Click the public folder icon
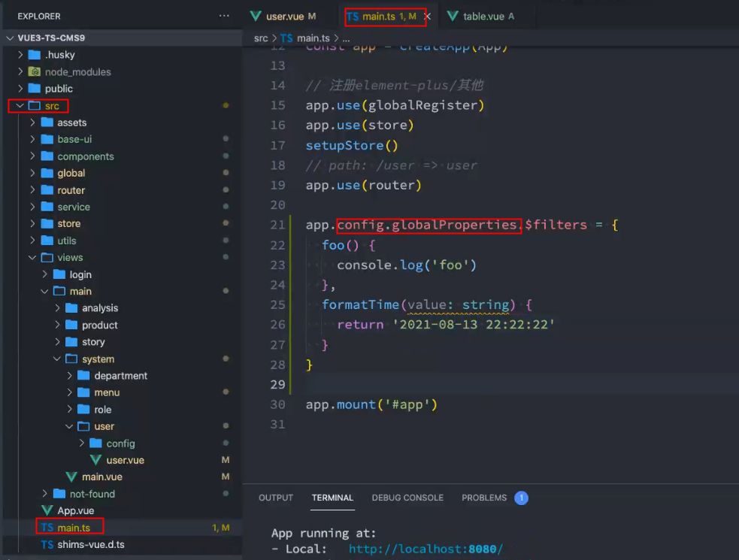739x560 pixels. (35, 88)
